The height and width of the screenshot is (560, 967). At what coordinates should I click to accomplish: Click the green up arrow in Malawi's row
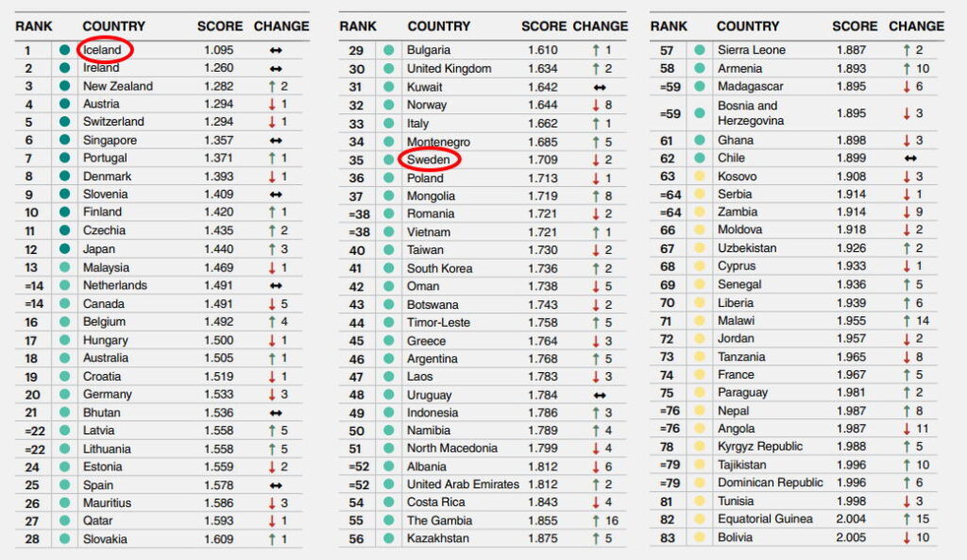pos(906,321)
